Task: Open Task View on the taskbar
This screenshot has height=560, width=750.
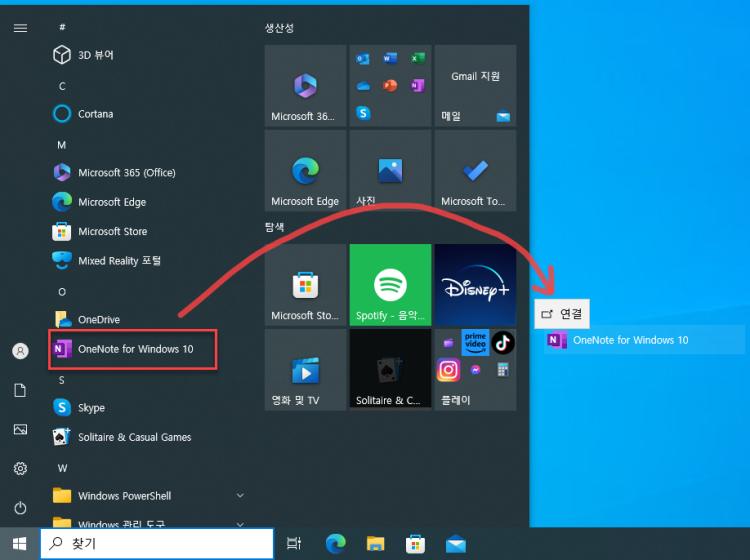Action: click(x=294, y=544)
